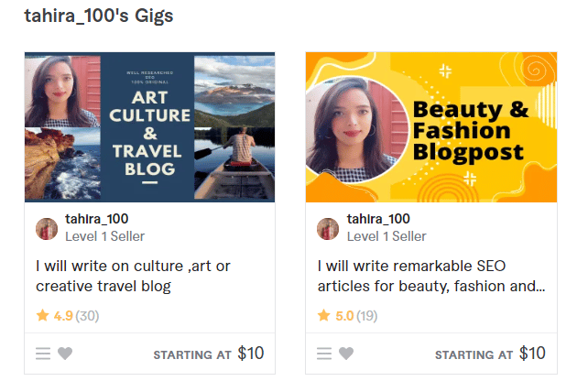Viewport: 577px width, 392px height.
Task: Click seller avatar on travel blog card
Action: point(47,228)
